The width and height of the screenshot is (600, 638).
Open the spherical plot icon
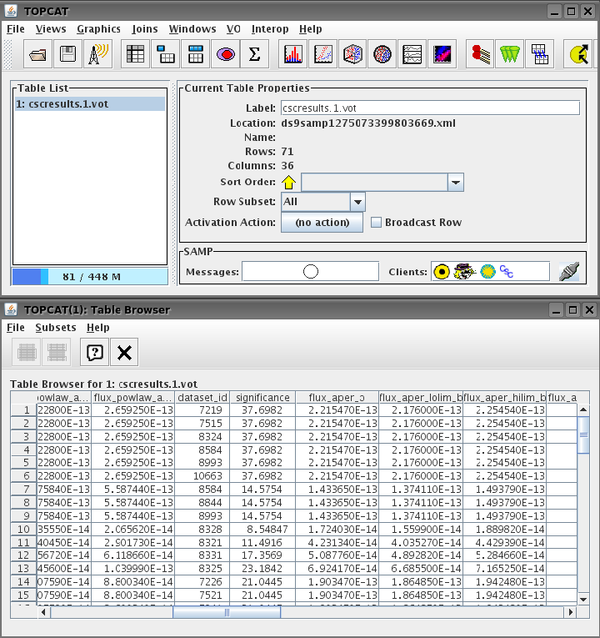point(382,54)
